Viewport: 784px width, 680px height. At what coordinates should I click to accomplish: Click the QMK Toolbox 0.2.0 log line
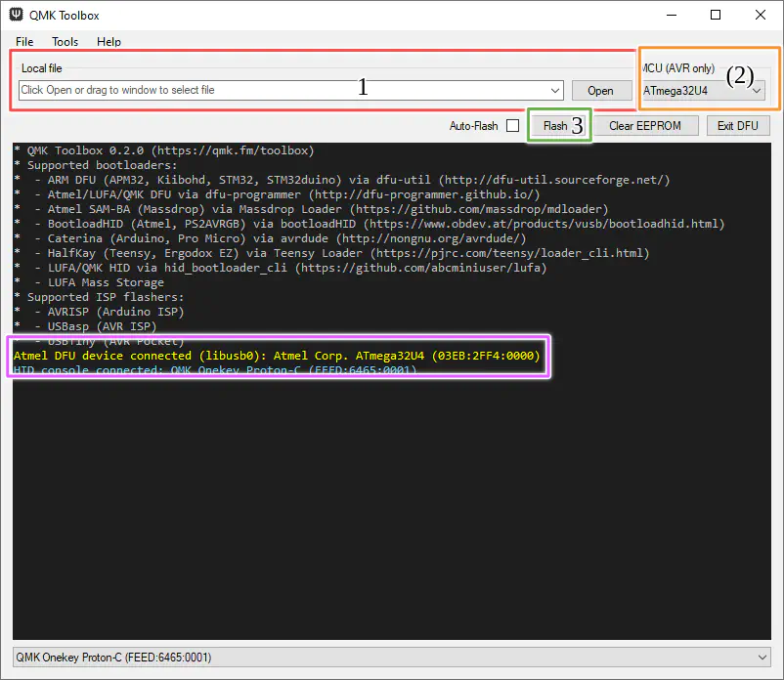click(164, 151)
